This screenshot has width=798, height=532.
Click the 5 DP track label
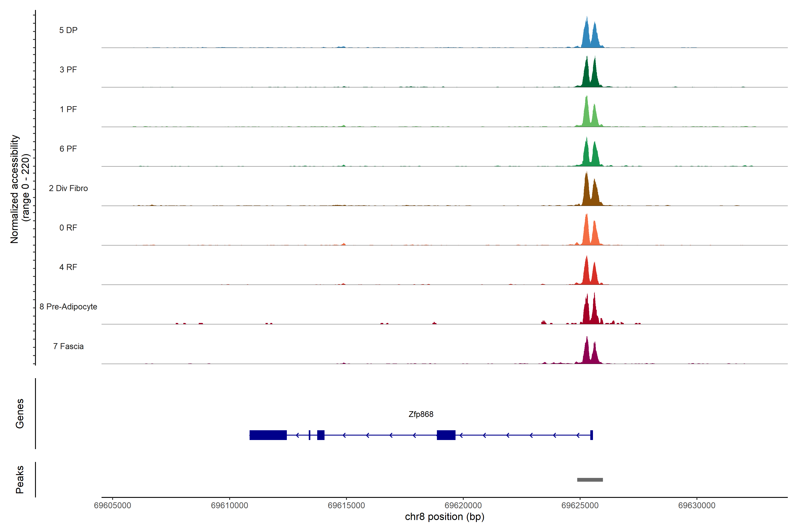[x=68, y=30]
